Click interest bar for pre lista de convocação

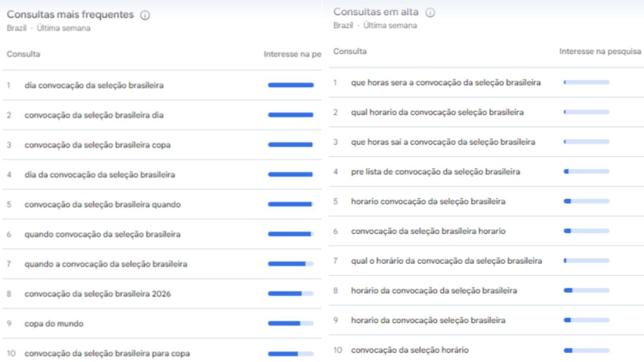tap(586, 171)
